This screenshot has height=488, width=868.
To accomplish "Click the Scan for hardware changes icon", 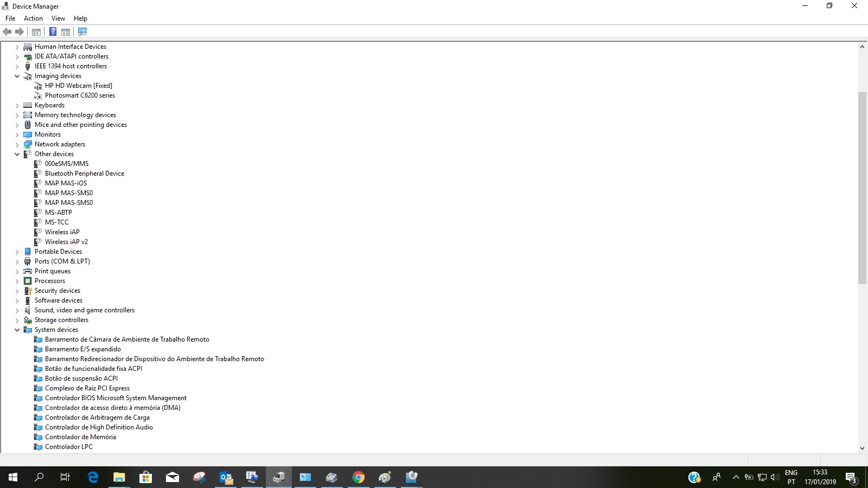I will [82, 31].
